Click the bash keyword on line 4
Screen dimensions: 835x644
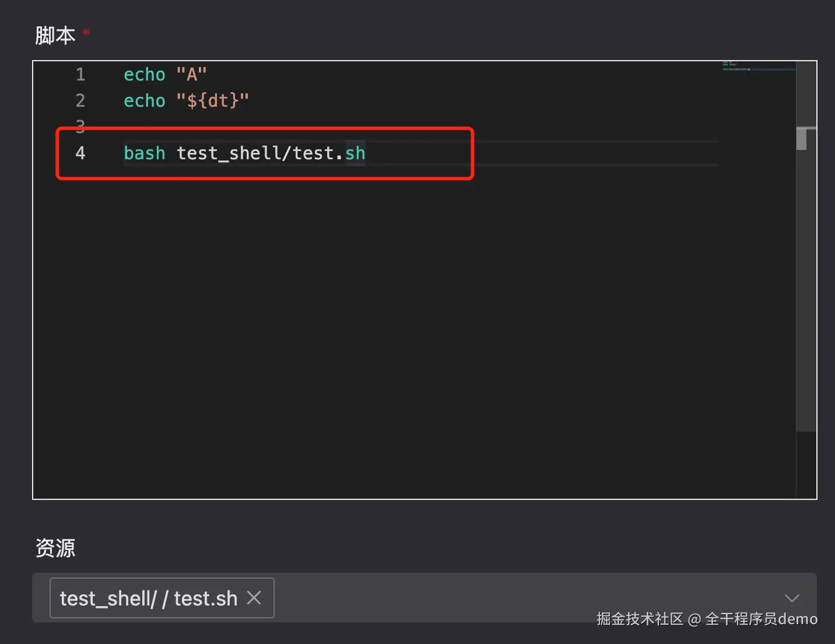[144, 153]
